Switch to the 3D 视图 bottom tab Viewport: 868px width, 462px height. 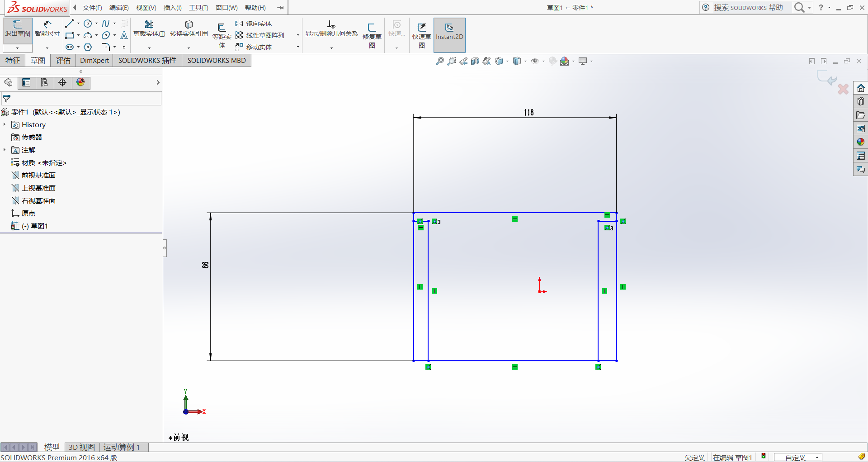pyautogui.click(x=81, y=447)
